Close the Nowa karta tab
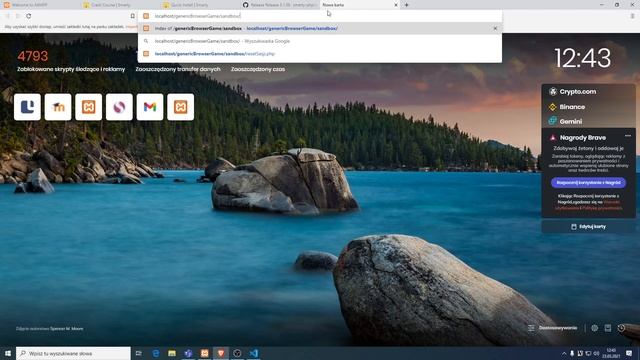Viewport: 640px width, 360px height. pos(396,5)
